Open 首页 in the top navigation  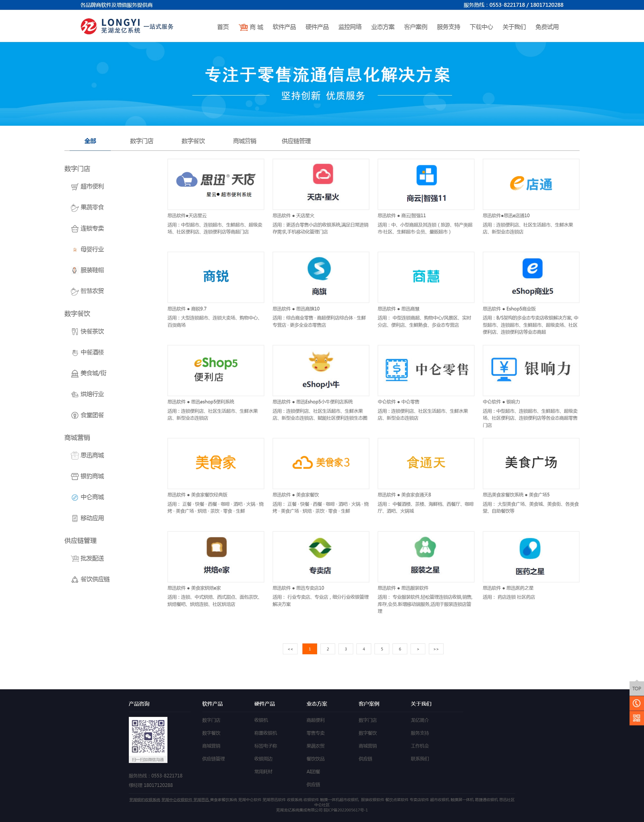[x=223, y=27]
